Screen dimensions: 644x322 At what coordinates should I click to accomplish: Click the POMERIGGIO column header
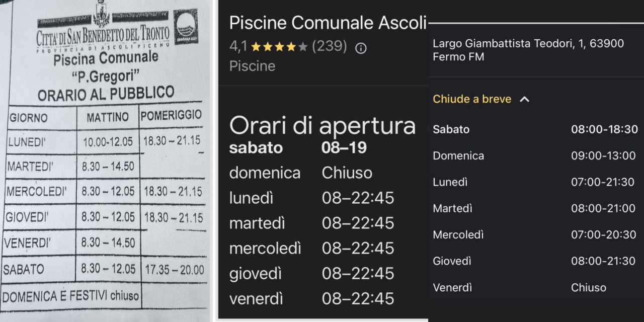(x=171, y=115)
